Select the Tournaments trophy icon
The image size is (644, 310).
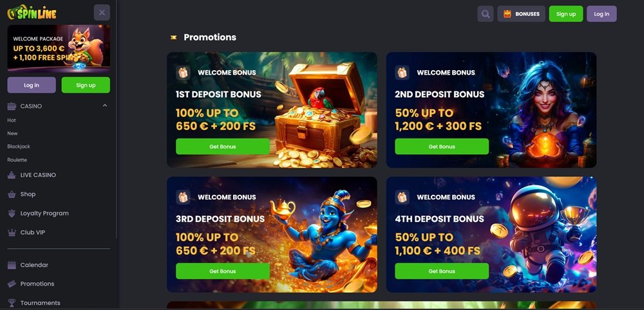point(12,303)
